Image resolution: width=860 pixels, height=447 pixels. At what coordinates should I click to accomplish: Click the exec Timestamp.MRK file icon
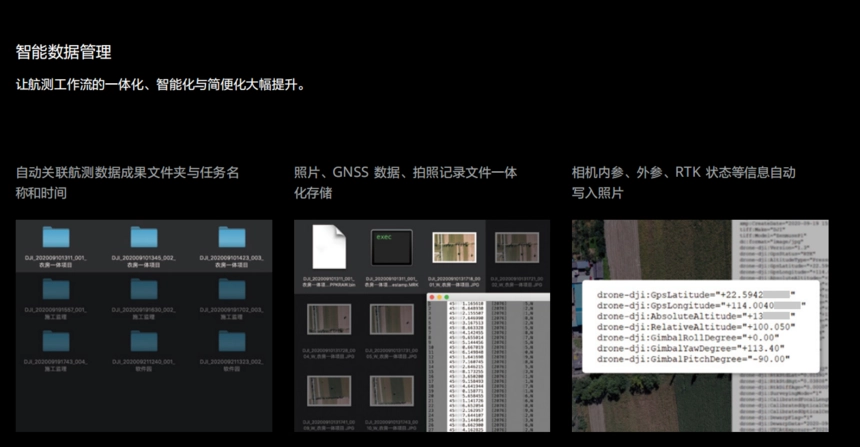coord(392,247)
